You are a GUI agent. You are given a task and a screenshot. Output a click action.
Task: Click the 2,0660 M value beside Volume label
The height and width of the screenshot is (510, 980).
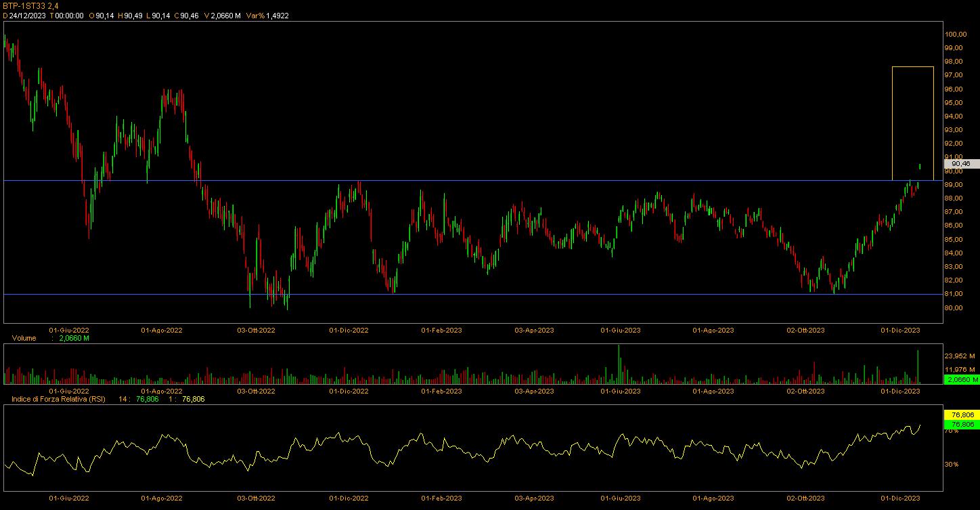point(75,338)
